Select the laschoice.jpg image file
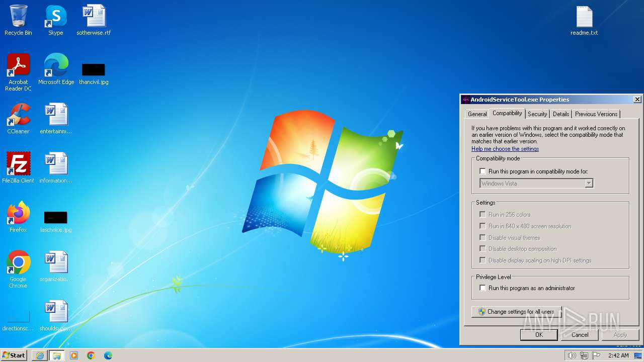The image size is (644, 362). pos(56,221)
